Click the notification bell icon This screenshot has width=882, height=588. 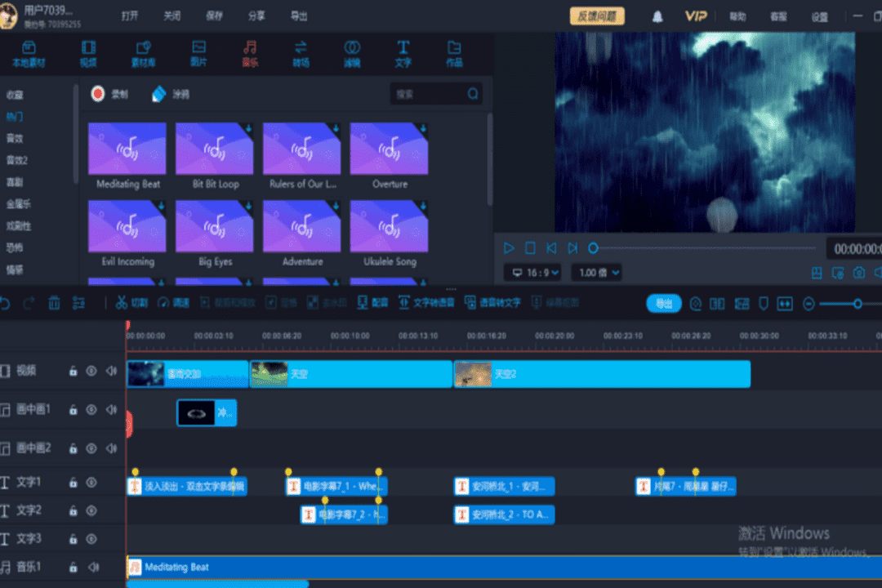click(657, 16)
